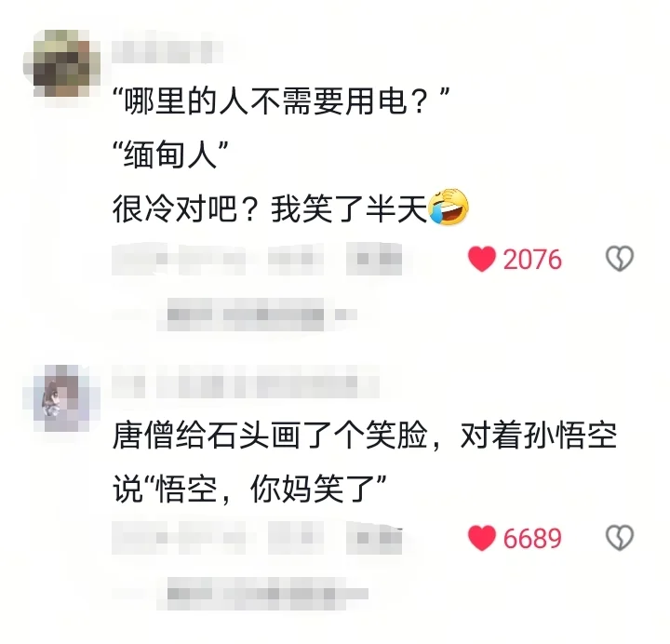Click the first commenter's blurred username
670x644 pixels.
[x=167, y=52]
